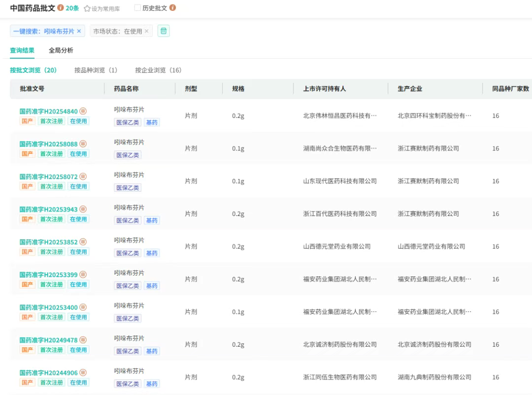Viewport: 532px width, 395px height.
Task: Click the info icon beside 中国药品批文 title
Action: 61,8
